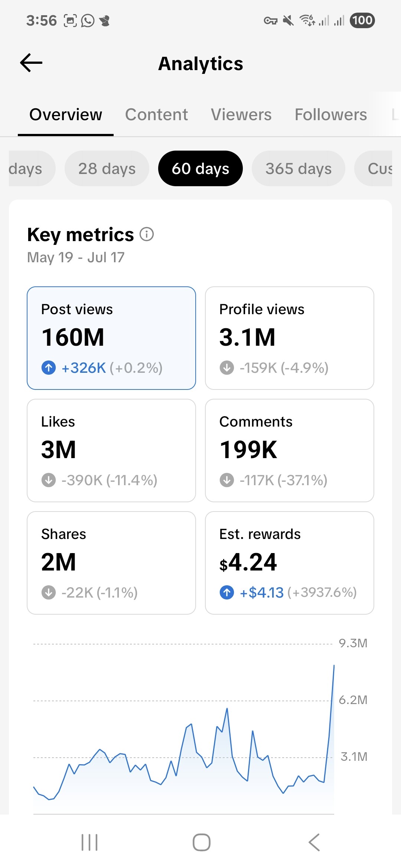Screen dimensions: 401x868
Task: Tap the blue up arrow under Est. rewards
Action: (227, 592)
